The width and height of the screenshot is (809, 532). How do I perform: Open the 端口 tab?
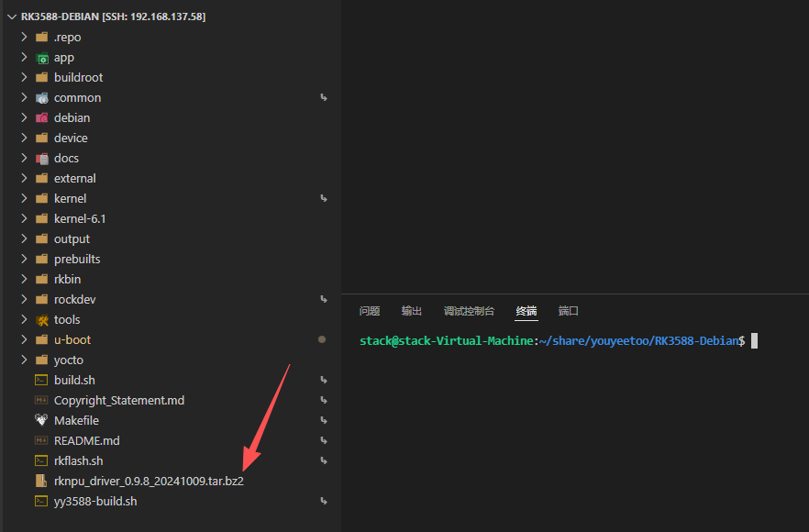[568, 311]
